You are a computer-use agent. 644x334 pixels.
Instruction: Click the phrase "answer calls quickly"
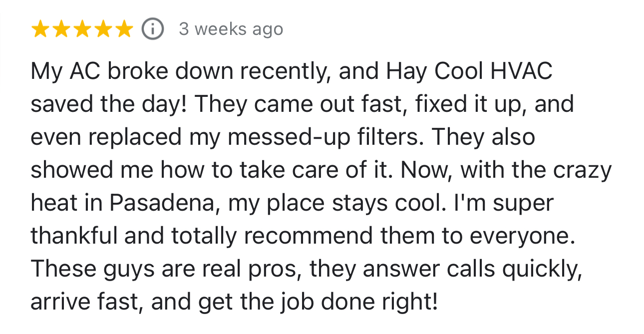(x=472, y=269)
